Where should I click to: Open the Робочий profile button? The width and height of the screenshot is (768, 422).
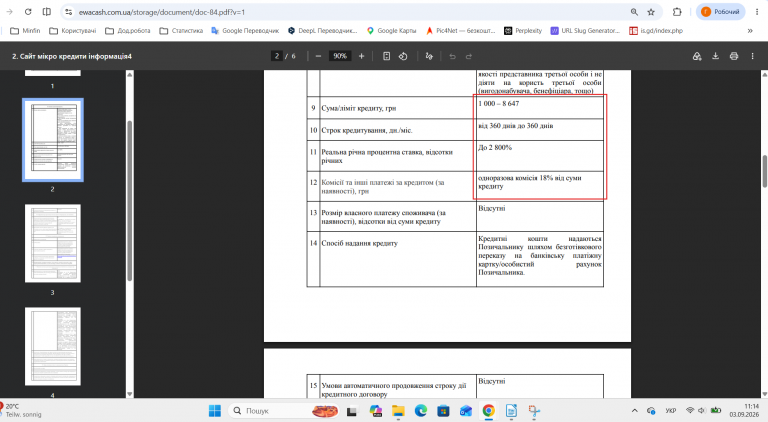click(720, 12)
